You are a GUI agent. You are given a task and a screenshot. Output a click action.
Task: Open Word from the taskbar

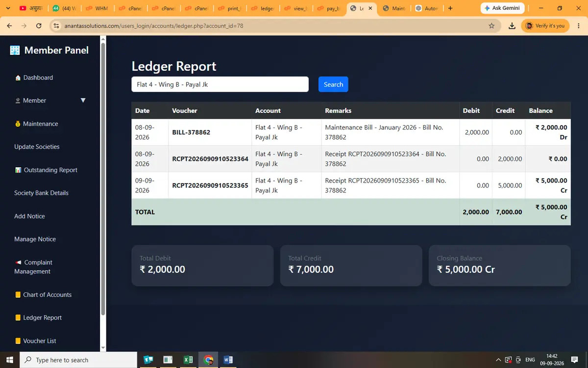[x=228, y=360]
